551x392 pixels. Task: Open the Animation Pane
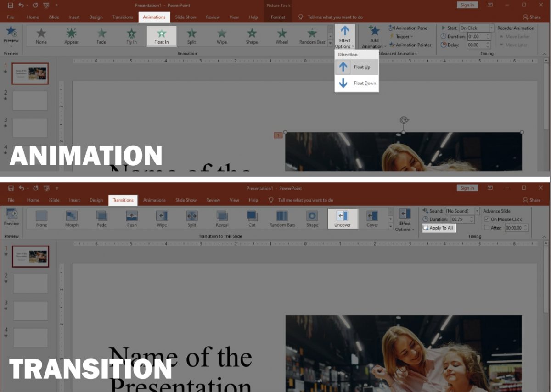point(409,28)
